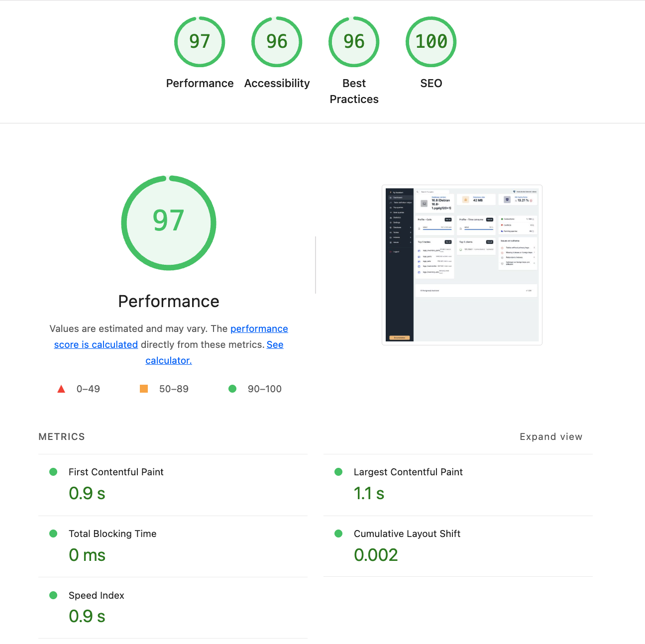645x644 pixels.
Task: Expand the Speed Index metric label
Action: coord(96,595)
